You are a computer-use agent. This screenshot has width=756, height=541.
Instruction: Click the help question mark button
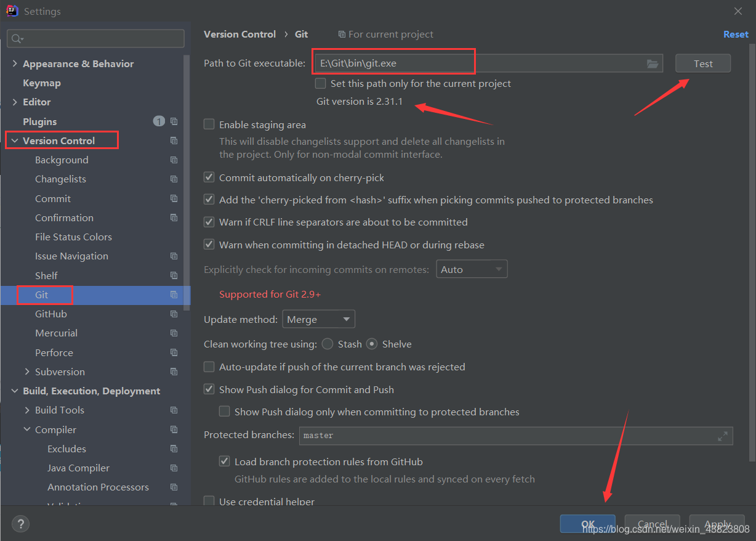(x=20, y=524)
